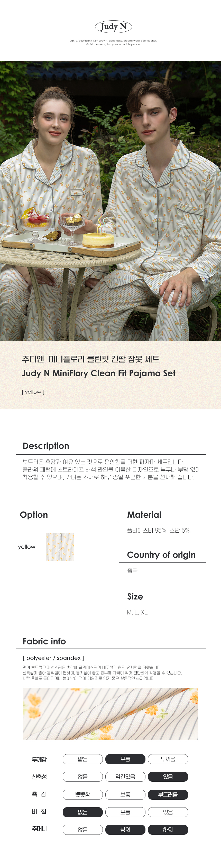
Task: Open the couple pajama product photo
Action: [x=110, y=201]
